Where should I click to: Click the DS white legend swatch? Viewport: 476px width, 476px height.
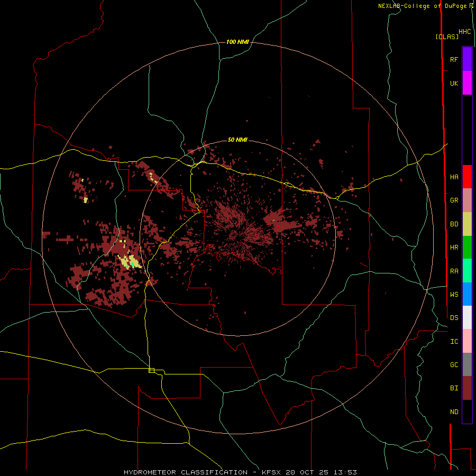467,317
